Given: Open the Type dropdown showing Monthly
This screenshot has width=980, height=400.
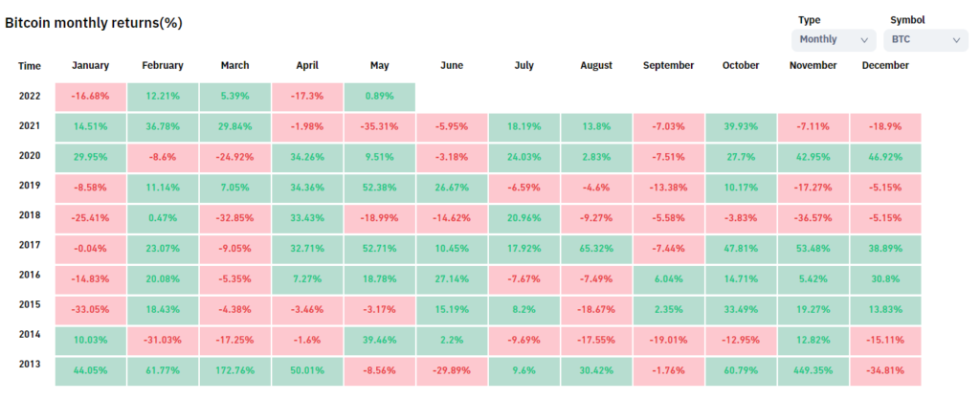Looking at the screenshot, I should pos(834,39).
